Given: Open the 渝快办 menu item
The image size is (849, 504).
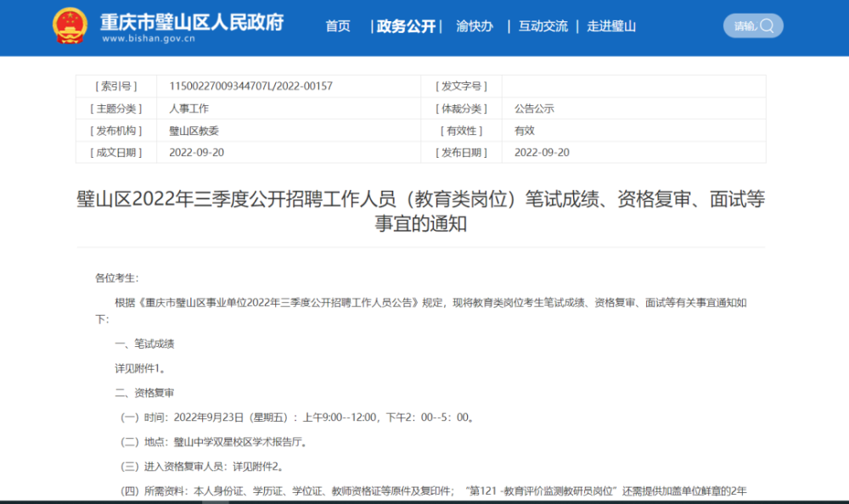Looking at the screenshot, I should tap(475, 26).
